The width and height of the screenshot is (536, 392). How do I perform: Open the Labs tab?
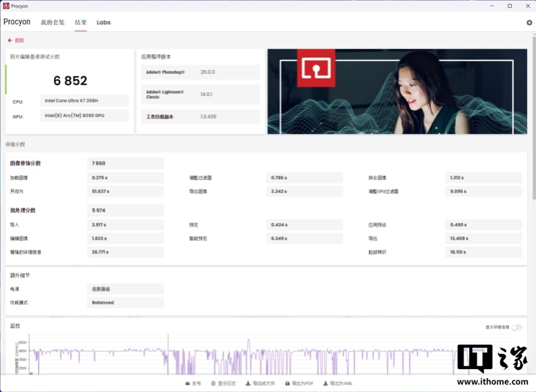click(103, 22)
